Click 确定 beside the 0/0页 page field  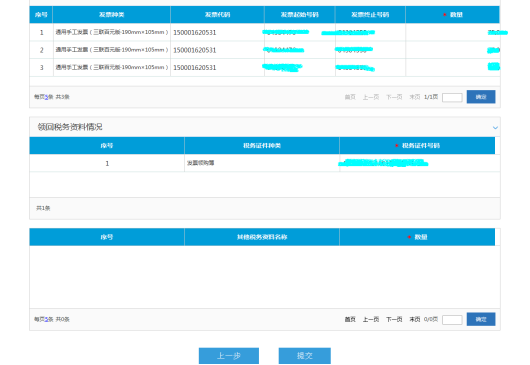[x=481, y=319]
